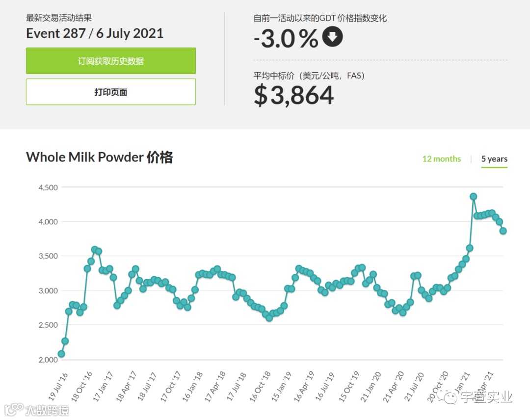Switch to the 12 months tab
Viewport: 530px width, 420px height.
click(x=442, y=159)
